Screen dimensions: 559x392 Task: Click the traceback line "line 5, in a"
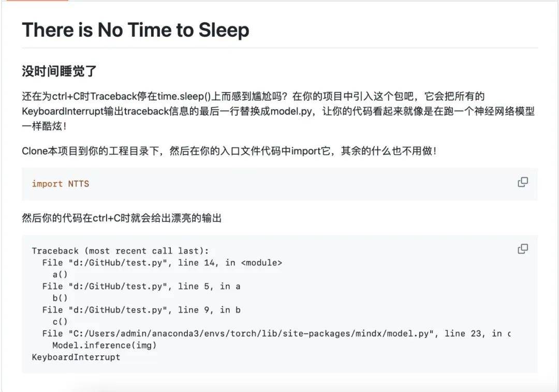coord(141,287)
